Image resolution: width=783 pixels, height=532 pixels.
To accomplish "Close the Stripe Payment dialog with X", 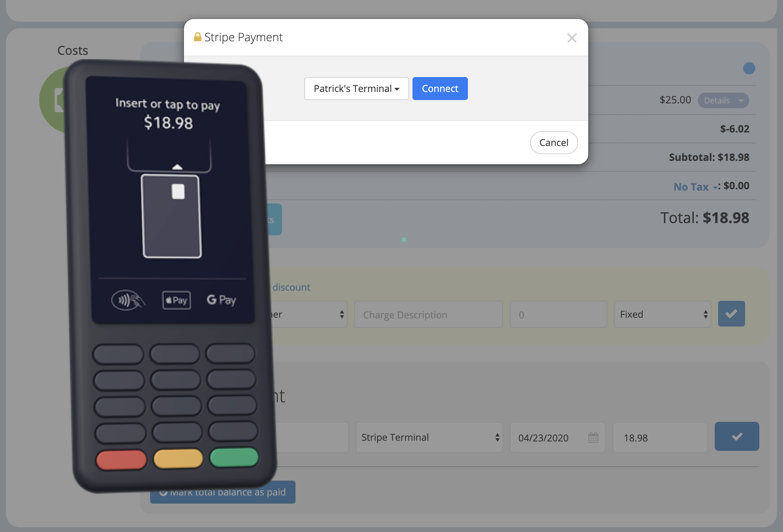I will tap(572, 38).
